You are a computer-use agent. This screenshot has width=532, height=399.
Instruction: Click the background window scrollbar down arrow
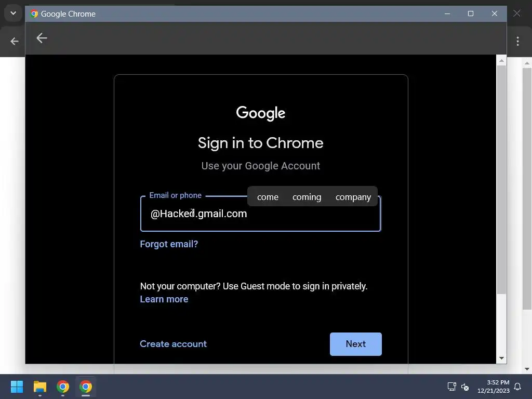(x=527, y=369)
